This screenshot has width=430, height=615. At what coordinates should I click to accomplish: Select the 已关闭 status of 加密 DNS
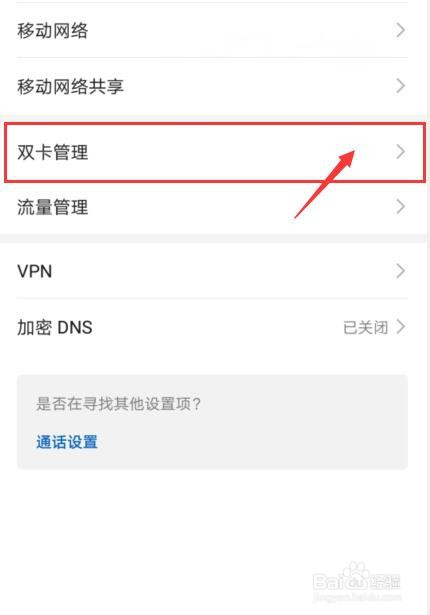click(366, 328)
